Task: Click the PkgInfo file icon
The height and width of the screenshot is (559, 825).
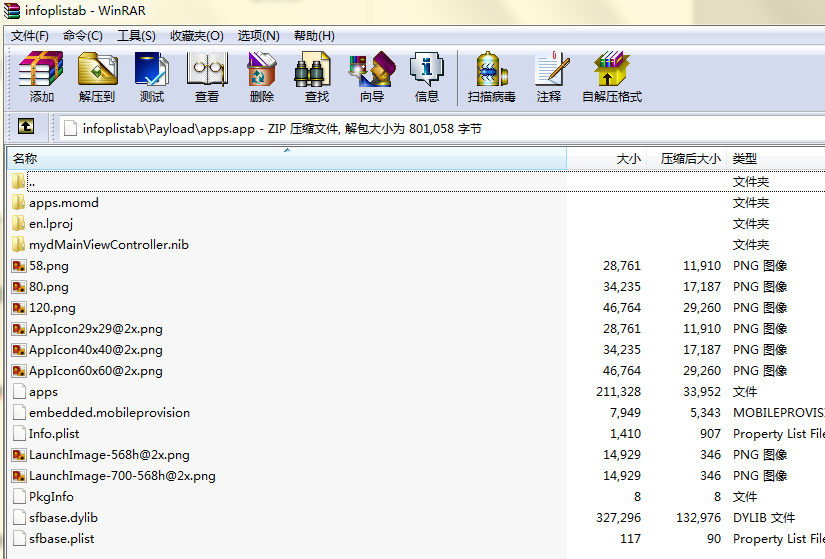Action: click(19, 496)
